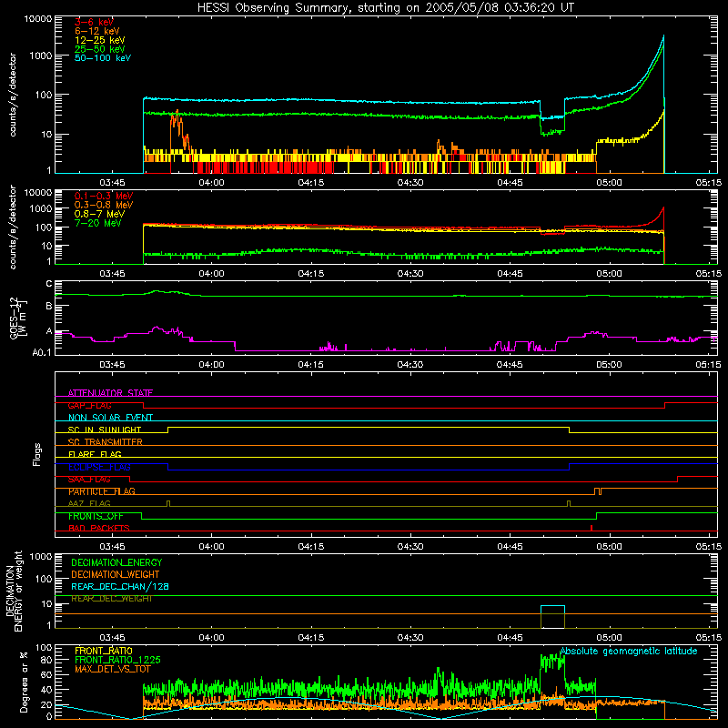Select the 12-25 keV legend label

pos(100,40)
